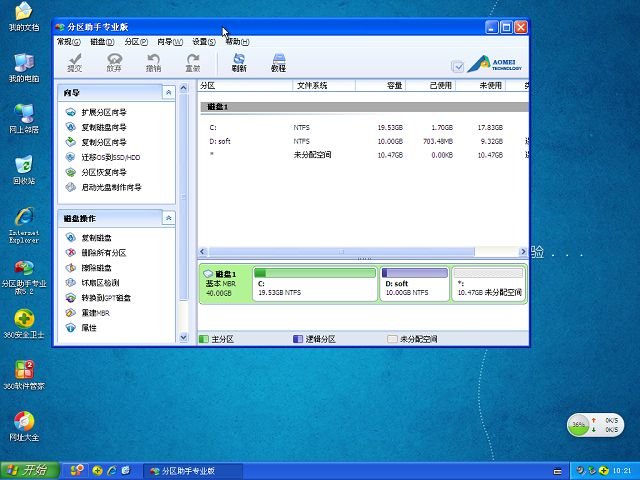Click the AOMEI Technology logo
The image size is (640, 480).
495,64
